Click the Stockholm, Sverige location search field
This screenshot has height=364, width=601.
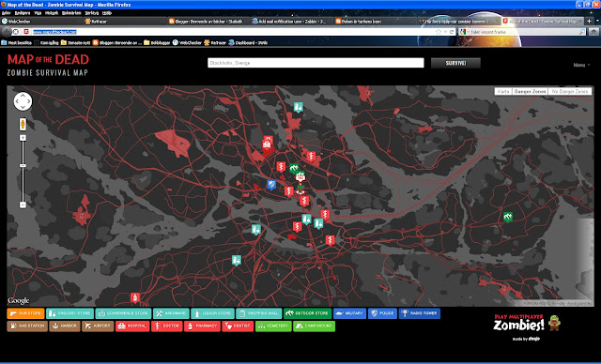coord(316,63)
